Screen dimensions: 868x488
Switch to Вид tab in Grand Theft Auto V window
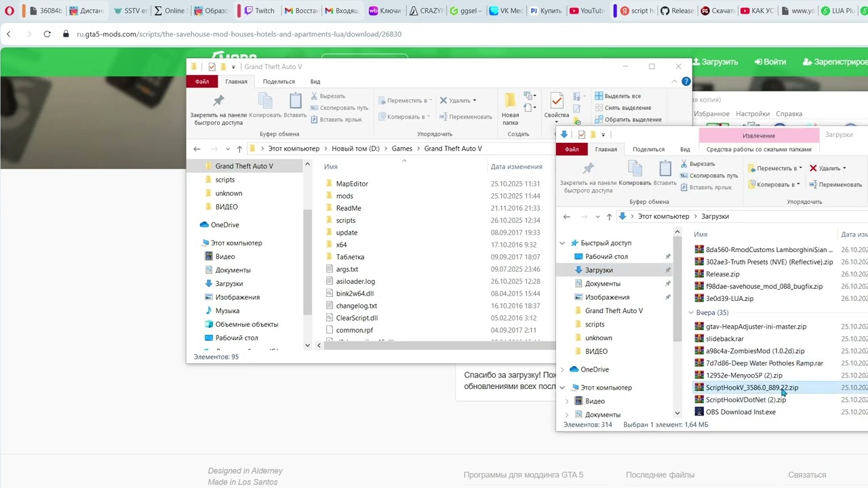[x=315, y=81]
